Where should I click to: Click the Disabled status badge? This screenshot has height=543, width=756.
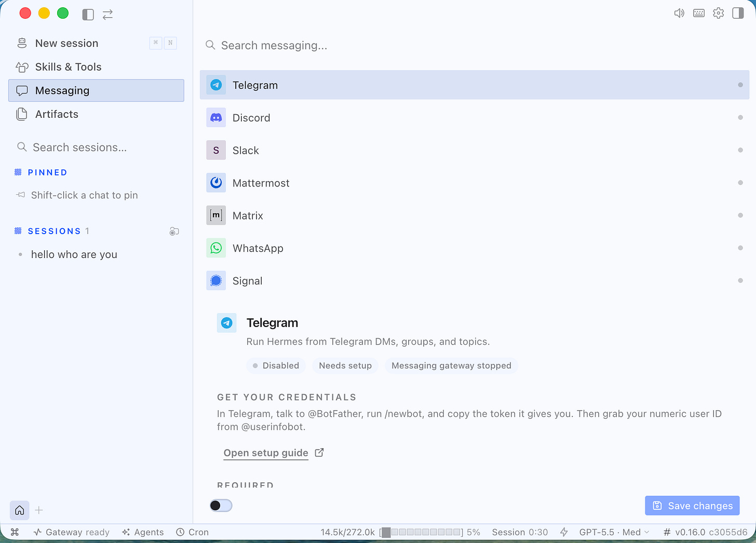[276, 365]
